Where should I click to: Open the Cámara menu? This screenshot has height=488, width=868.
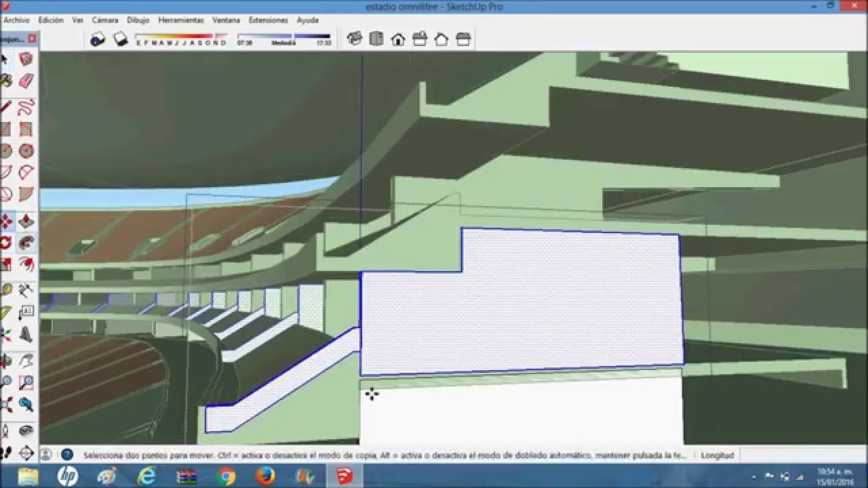[105, 20]
